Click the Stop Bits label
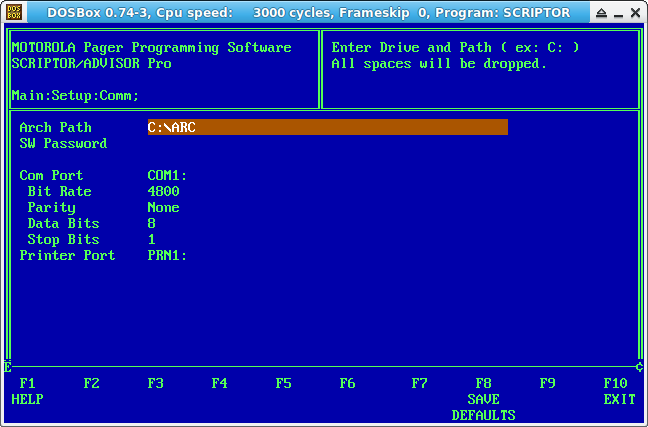Viewport: 648px width, 427px height. (63, 239)
